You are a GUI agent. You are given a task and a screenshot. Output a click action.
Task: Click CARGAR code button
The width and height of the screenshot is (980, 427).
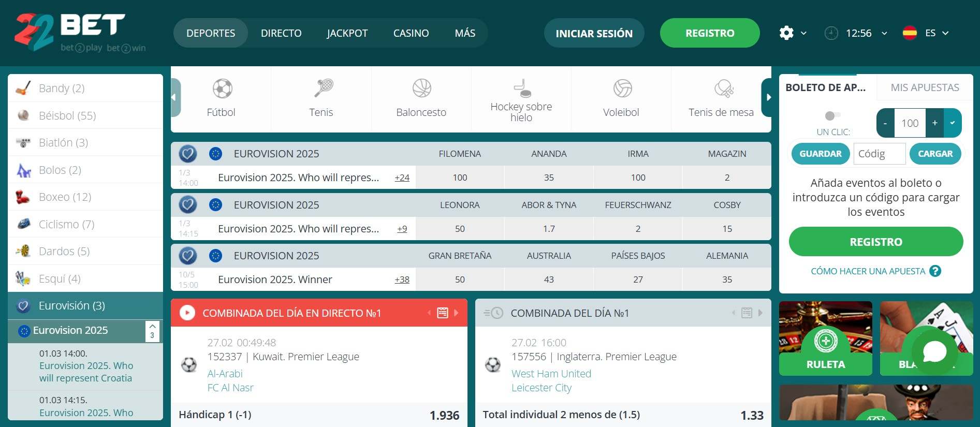[935, 154]
